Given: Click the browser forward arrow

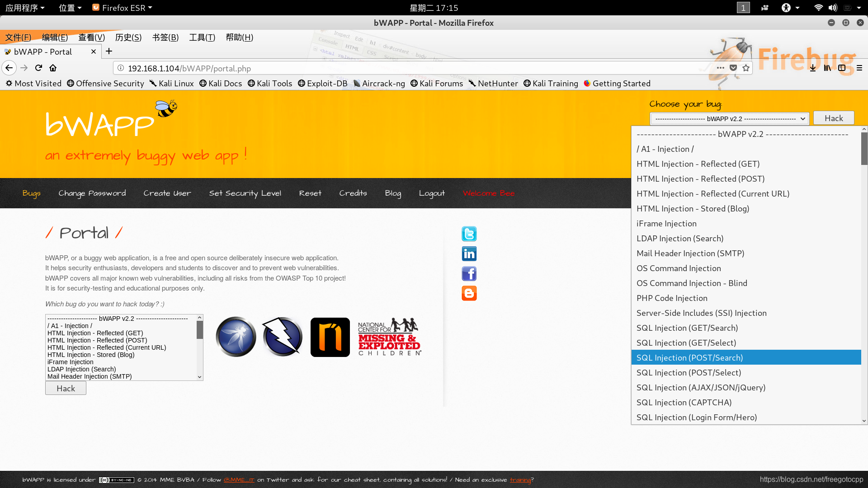Looking at the screenshot, I should point(24,68).
